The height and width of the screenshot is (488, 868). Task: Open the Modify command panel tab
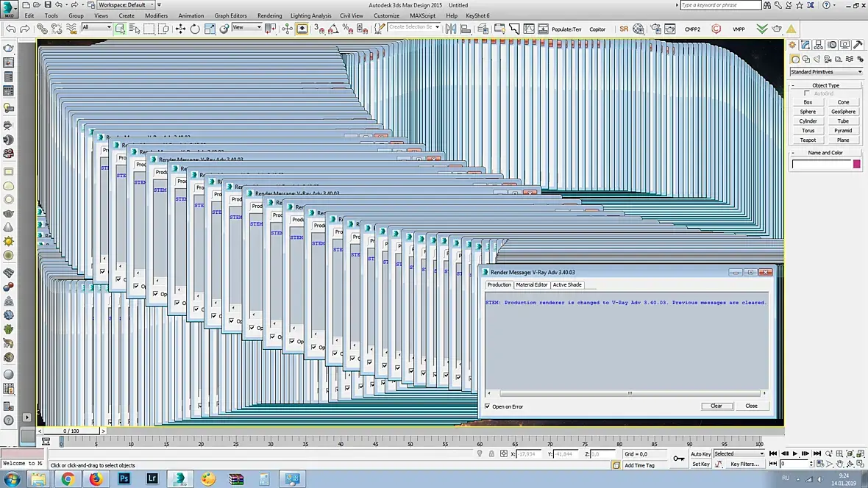[805, 45]
